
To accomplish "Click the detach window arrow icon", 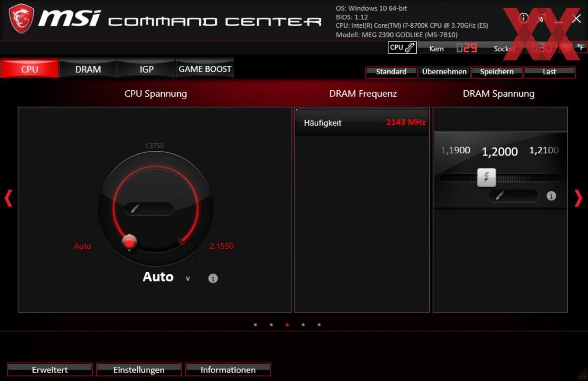I will [x=541, y=18].
